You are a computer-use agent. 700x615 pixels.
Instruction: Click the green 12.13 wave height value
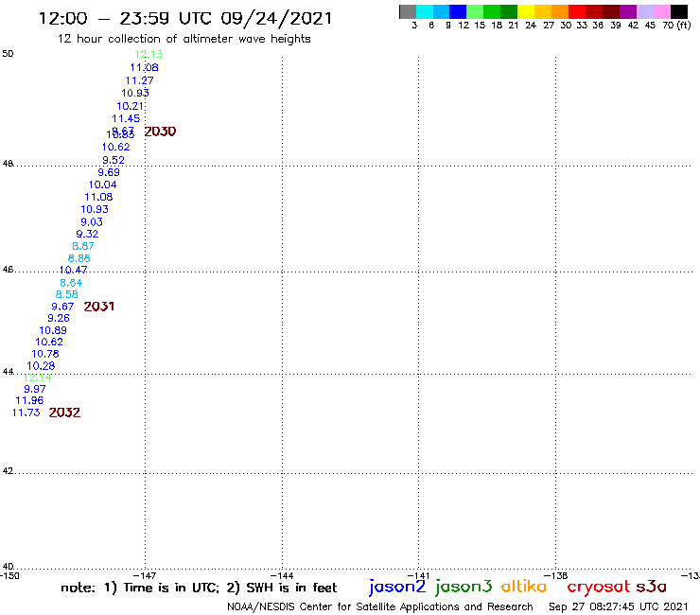click(x=149, y=54)
